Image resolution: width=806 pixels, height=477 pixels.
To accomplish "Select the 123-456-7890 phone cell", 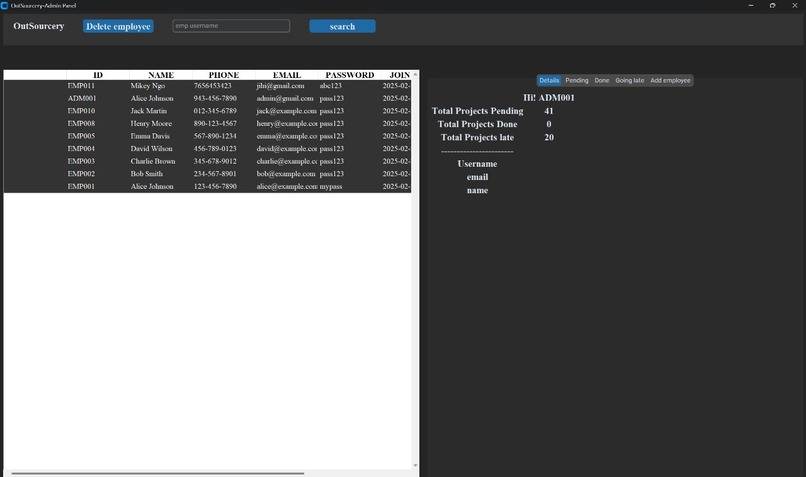I will pyautogui.click(x=215, y=187).
